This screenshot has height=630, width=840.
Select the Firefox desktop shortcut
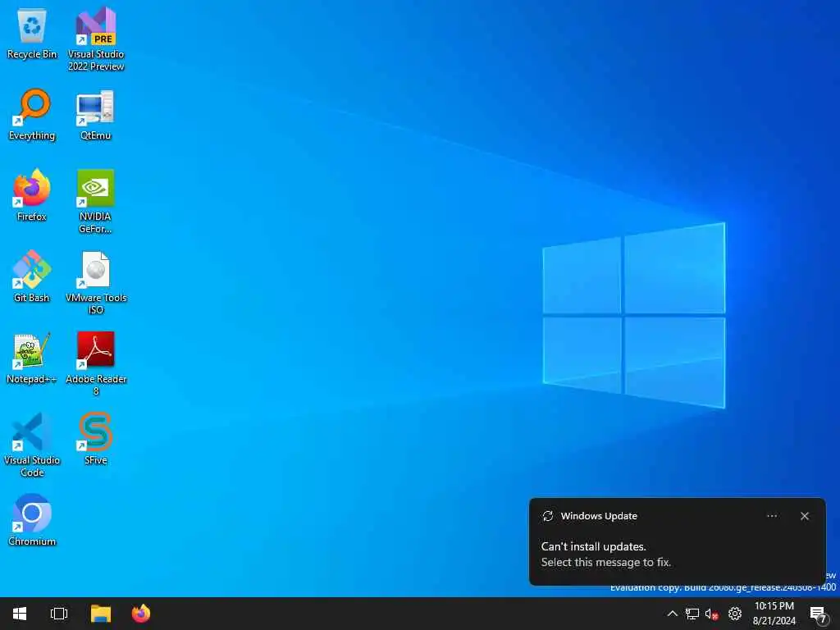pos(32,195)
